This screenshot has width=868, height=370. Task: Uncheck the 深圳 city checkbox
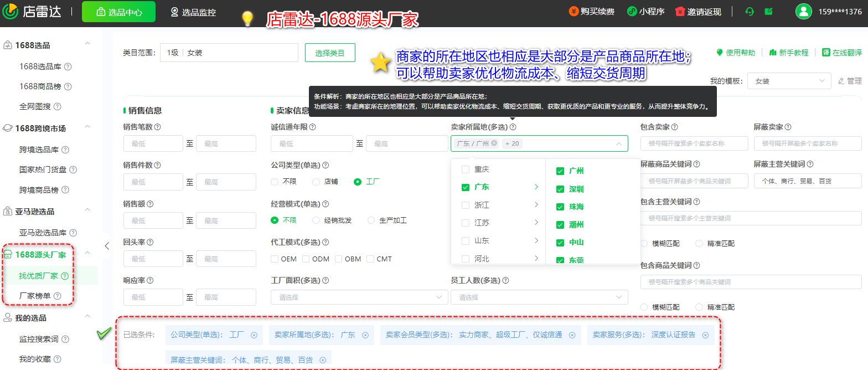pos(560,189)
